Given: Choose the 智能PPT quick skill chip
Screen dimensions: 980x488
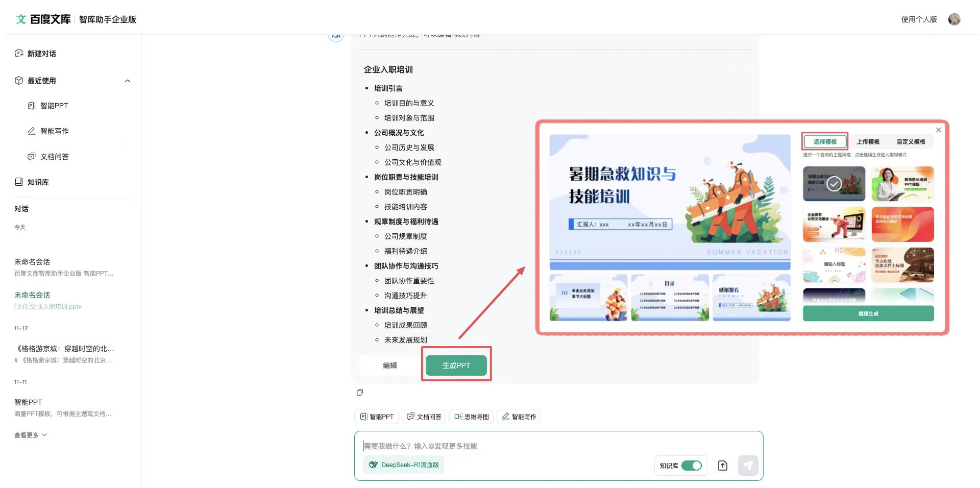Looking at the screenshot, I should coord(377,417).
